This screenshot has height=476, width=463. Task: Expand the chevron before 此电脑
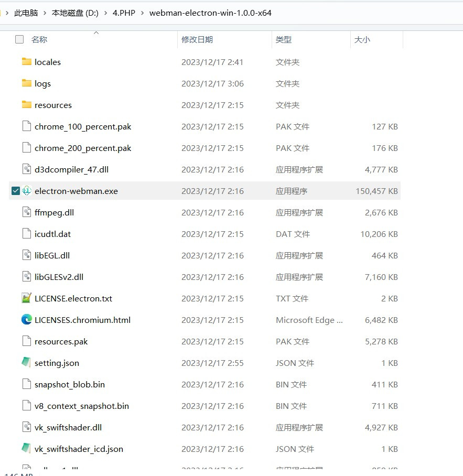[x=7, y=13]
